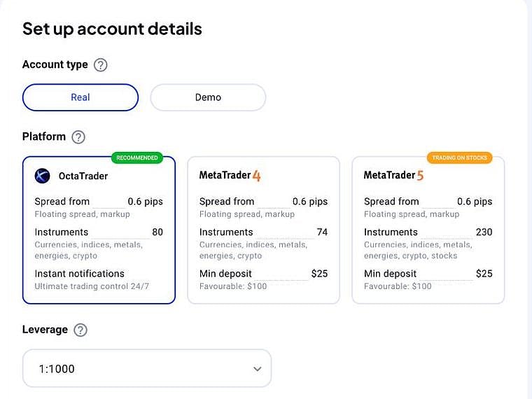
Task: Click MetaTrader 4 instruments value 74
Action: click(322, 232)
